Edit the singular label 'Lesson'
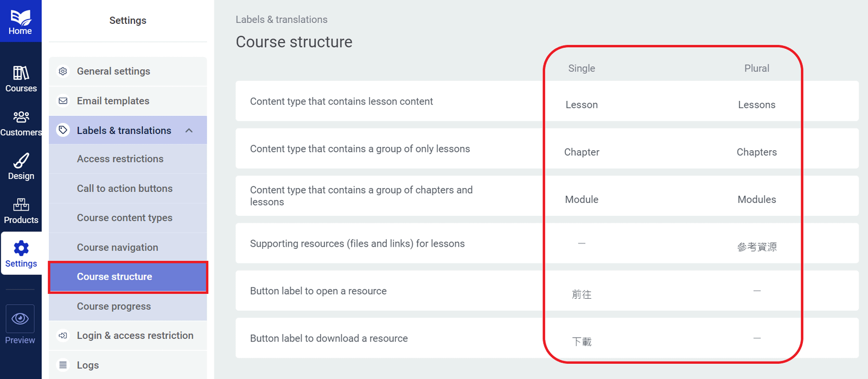 click(x=582, y=105)
